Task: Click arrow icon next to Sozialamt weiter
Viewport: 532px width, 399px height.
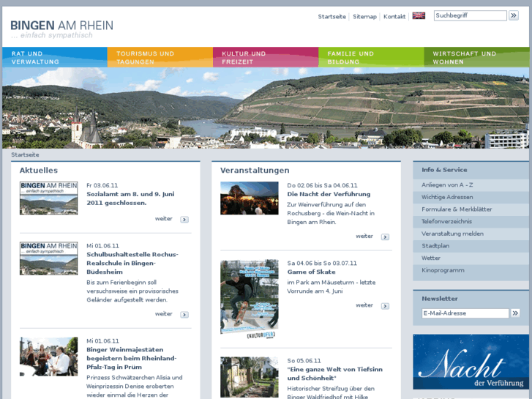Action: (x=184, y=220)
